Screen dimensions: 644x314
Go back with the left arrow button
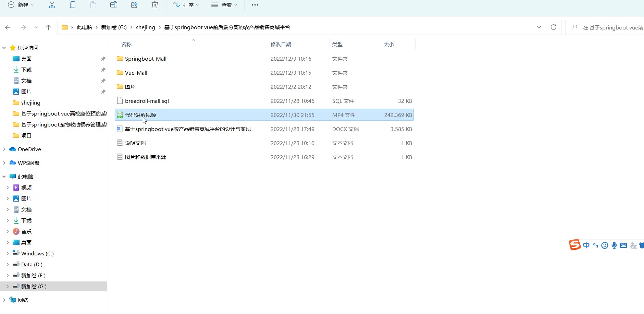8,27
